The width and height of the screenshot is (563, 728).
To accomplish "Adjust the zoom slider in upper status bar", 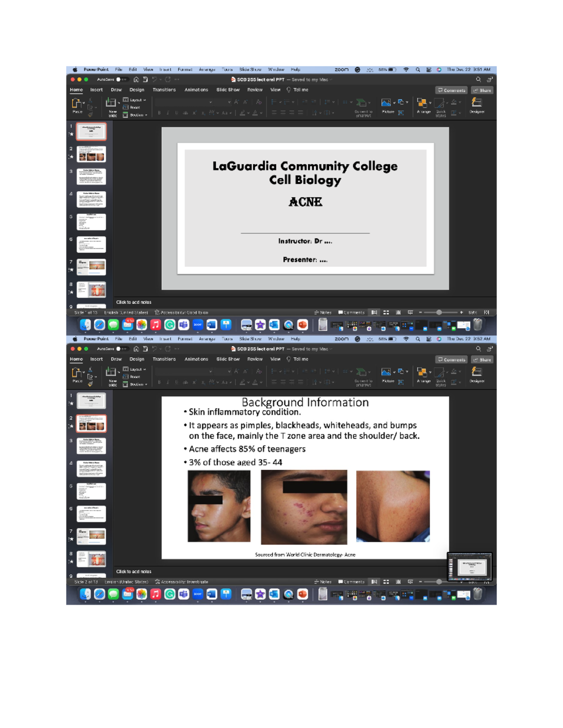I will click(x=439, y=312).
